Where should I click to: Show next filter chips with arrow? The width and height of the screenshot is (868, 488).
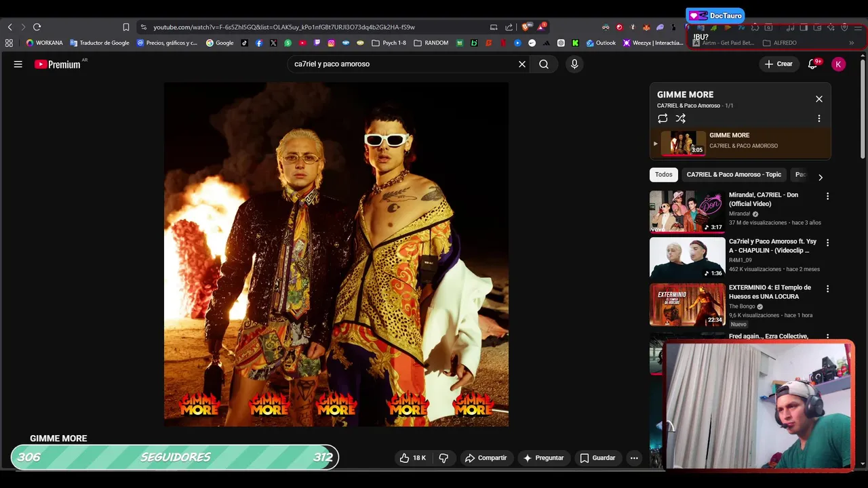(821, 178)
